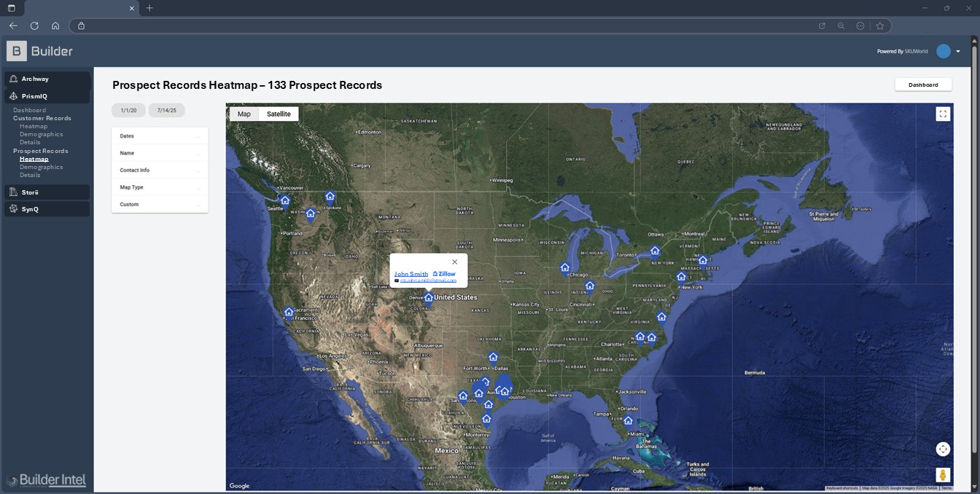Expand the Dates filter
Image resolution: width=980 pixels, height=494 pixels.
159,136
